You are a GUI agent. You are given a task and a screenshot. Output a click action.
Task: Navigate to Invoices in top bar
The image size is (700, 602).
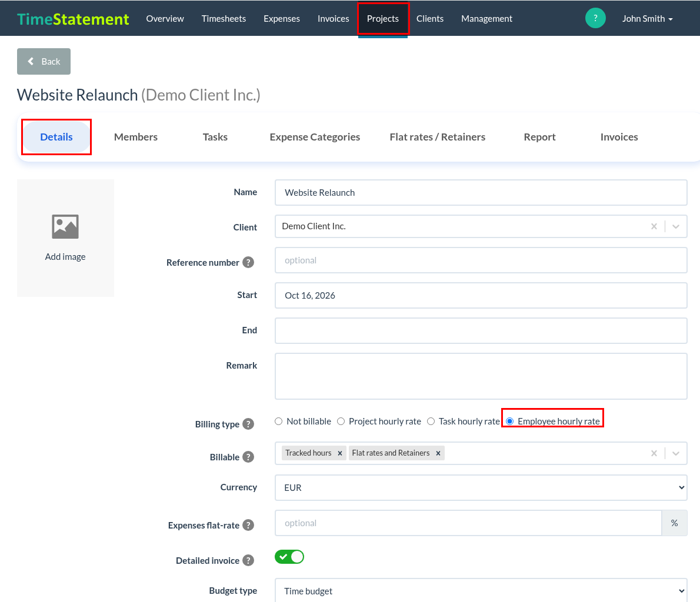click(333, 19)
